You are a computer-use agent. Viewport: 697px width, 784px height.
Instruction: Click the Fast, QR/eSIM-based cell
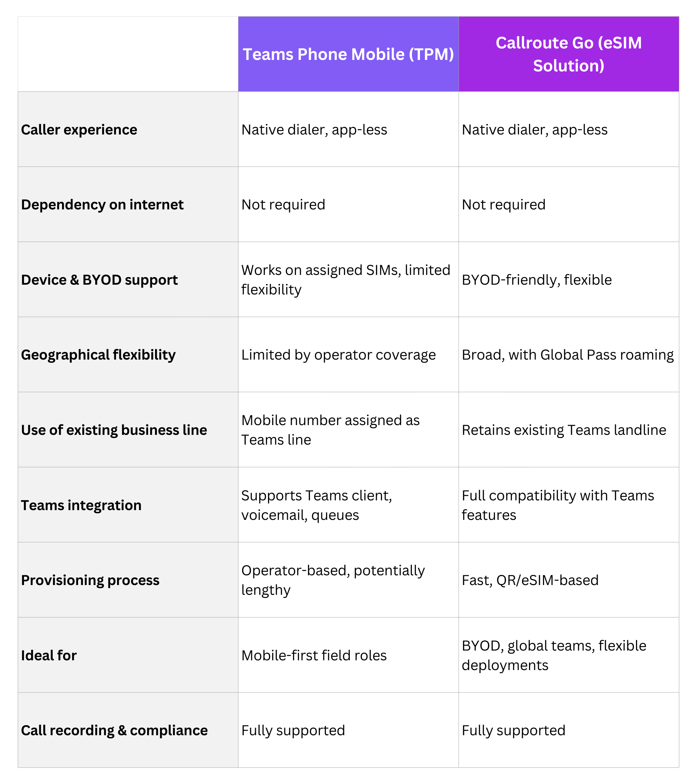[x=530, y=580]
